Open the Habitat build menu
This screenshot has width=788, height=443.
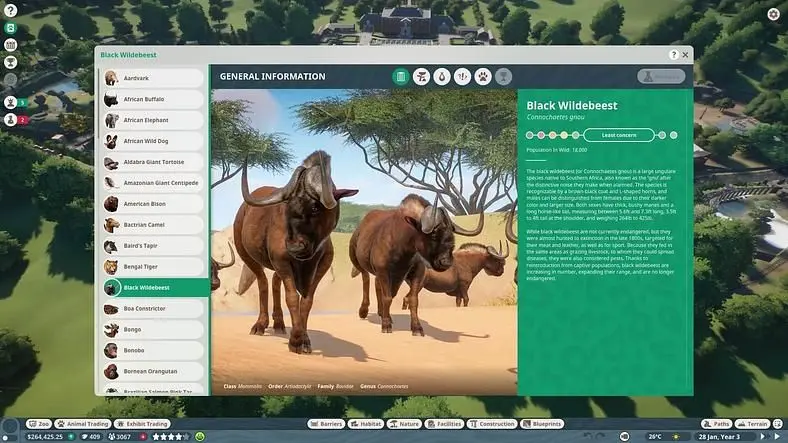click(x=366, y=424)
